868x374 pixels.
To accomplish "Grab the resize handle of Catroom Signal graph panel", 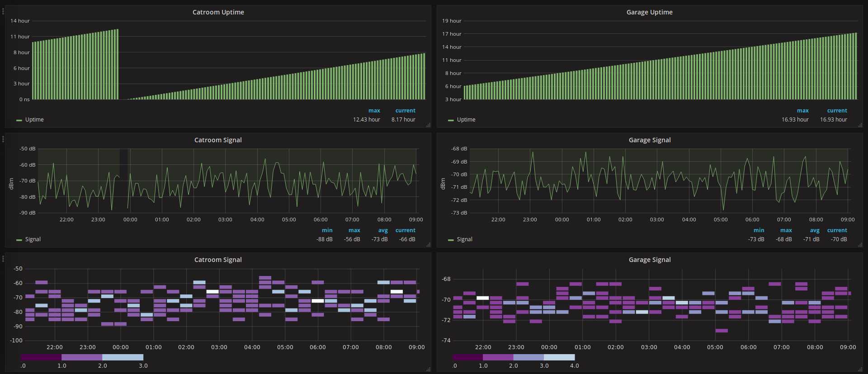I will (x=428, y=244).
